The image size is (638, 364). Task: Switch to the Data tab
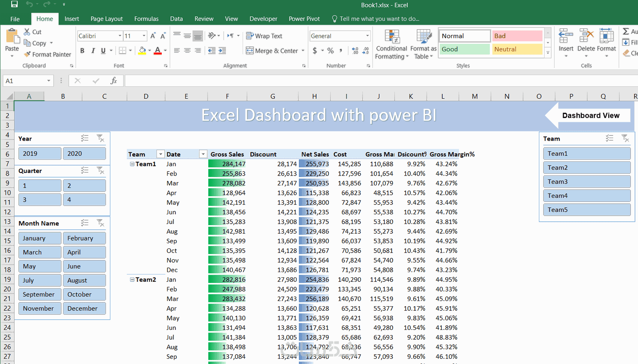tap(176, 19)
